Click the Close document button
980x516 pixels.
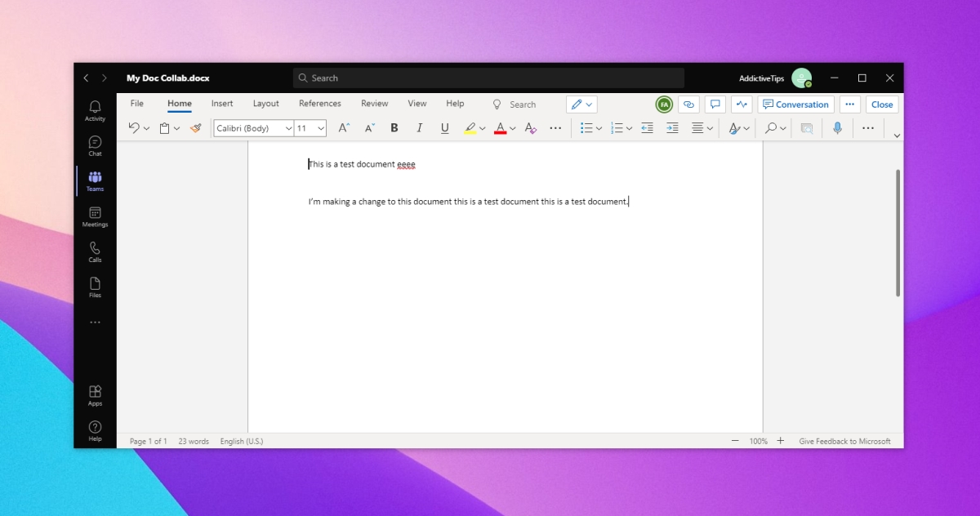[x=882, y=105]
